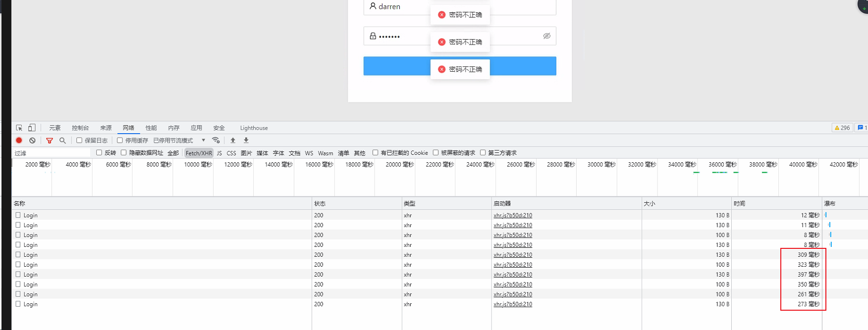This screenshot has height=330, width=868.
Task: Focus the 过滤 filter input
Action: [52, 153]
